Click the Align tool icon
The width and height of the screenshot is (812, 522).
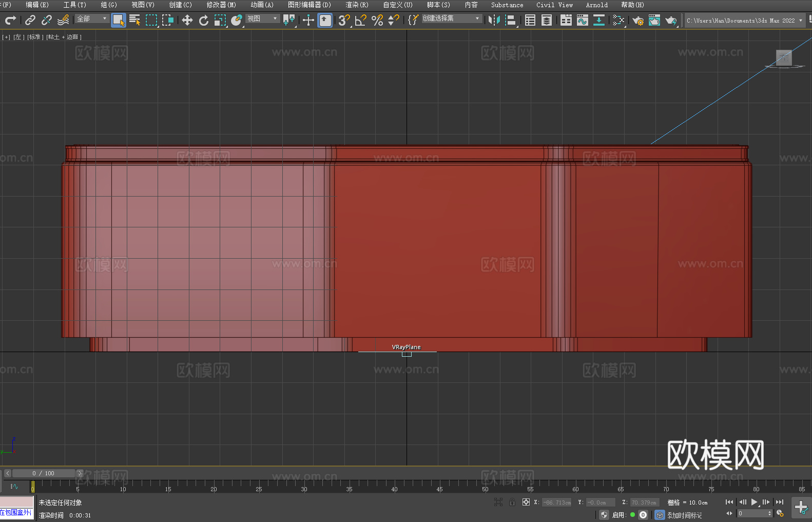pos(511,20)
